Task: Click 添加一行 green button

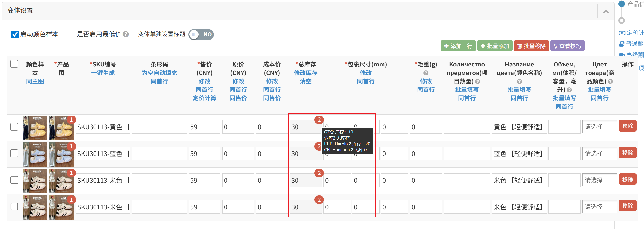Action: [x=458, y=46]
